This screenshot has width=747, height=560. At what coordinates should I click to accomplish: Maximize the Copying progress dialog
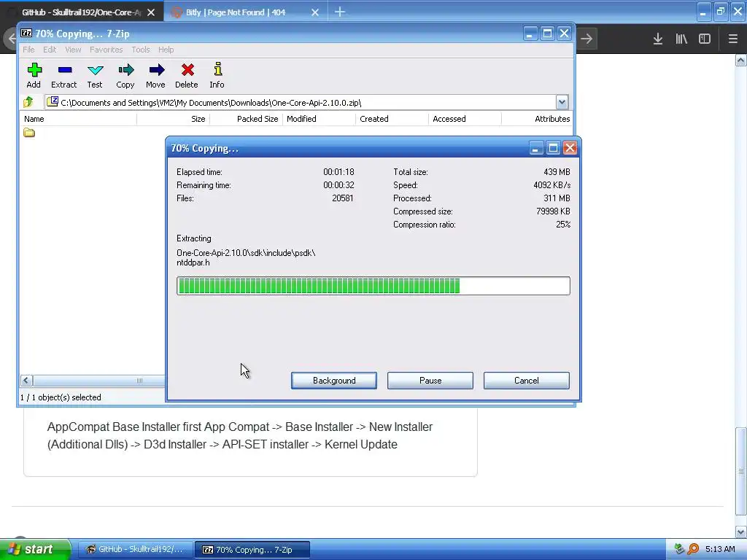tap(553, 148)
